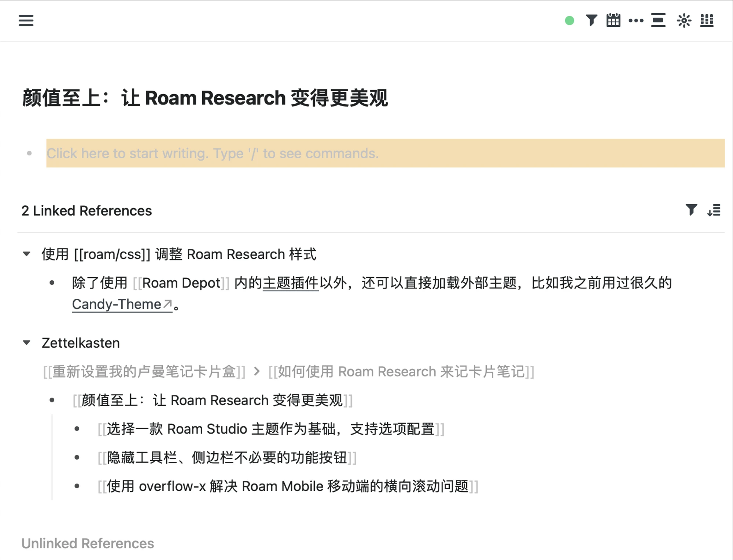Screen dimensions: 733x560
Task: Open the Zettelkasten page heading
Action: tap(81, 343)
